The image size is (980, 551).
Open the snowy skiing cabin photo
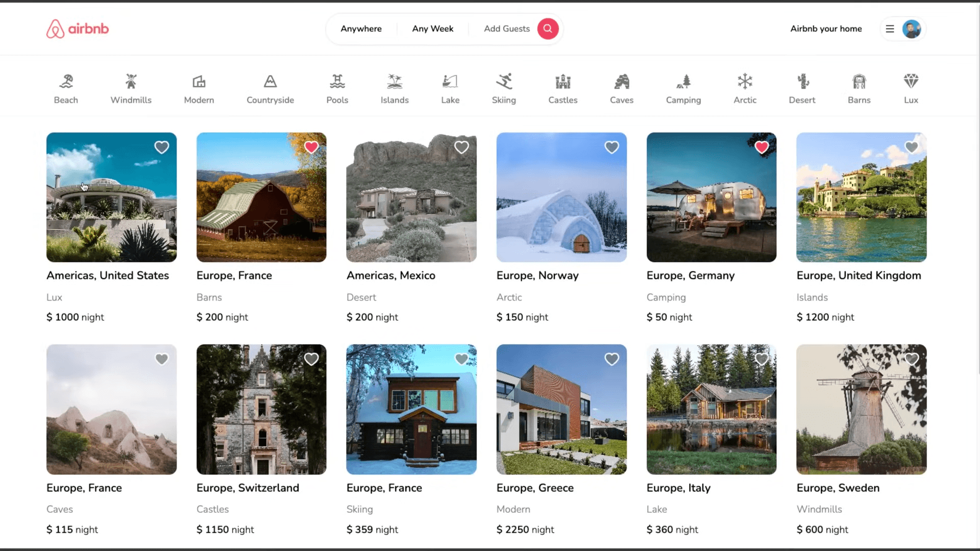coord(411,410)
